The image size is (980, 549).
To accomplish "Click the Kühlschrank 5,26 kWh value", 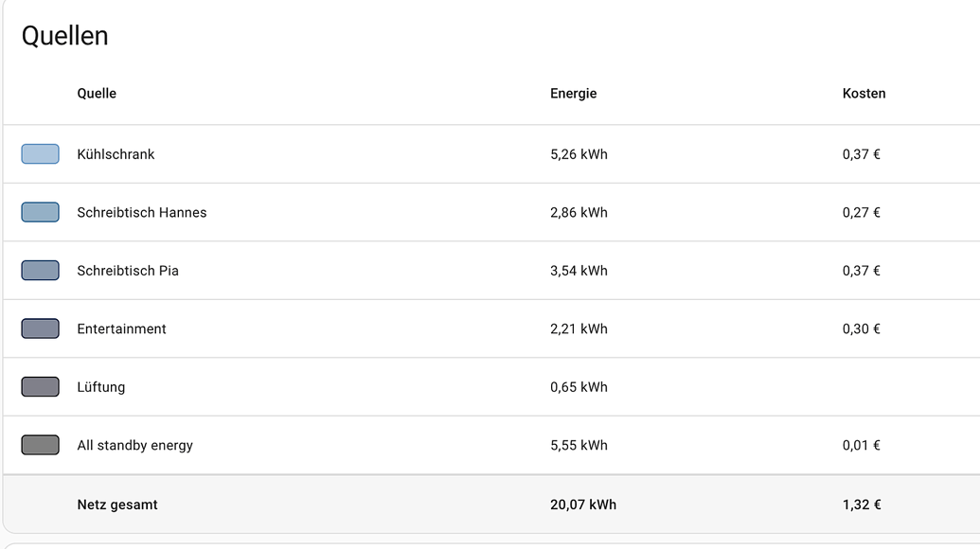I will pyautogui.click(x=579, y=154).
